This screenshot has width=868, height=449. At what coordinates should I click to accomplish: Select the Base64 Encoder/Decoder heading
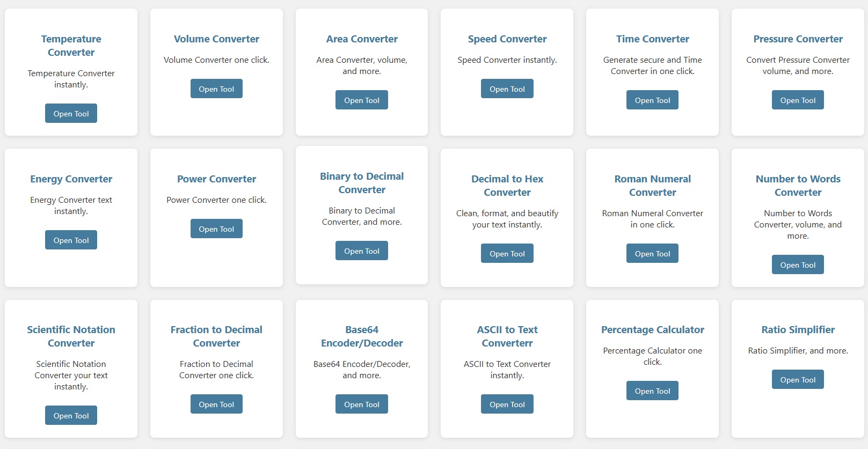point(362,336)
